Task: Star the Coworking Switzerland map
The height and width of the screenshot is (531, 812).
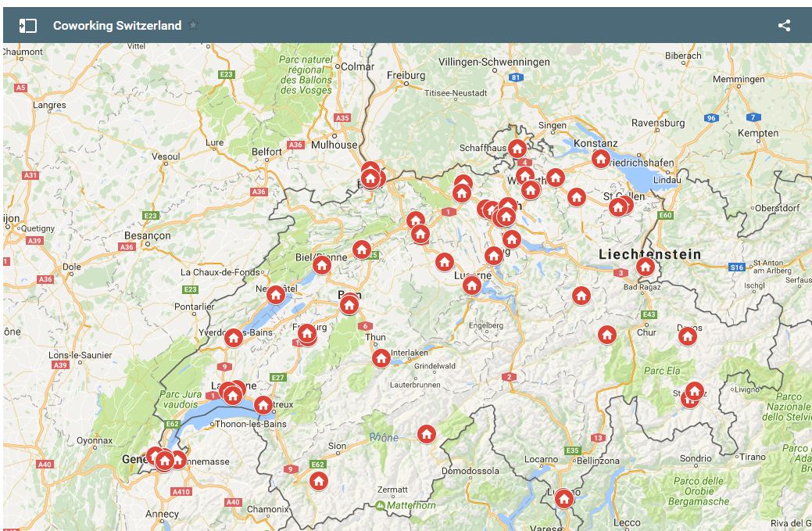Action: (193, 25)
